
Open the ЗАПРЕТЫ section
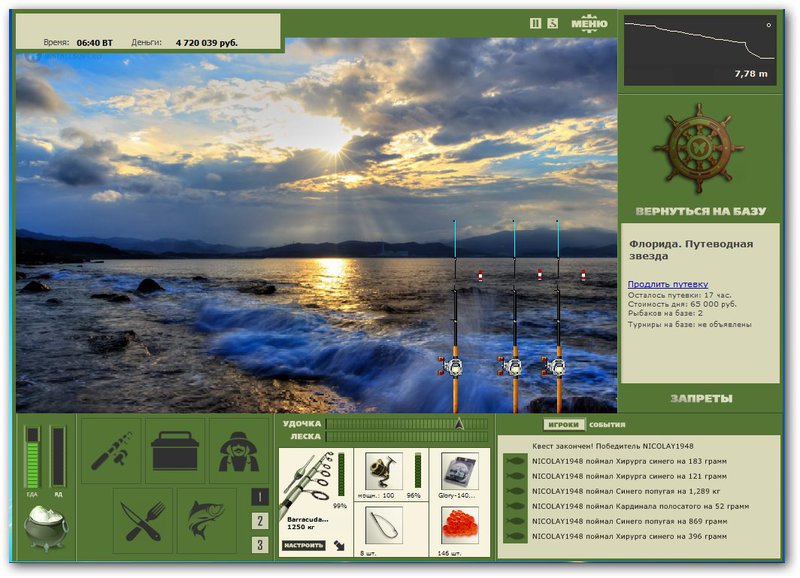tap(701, 398)
